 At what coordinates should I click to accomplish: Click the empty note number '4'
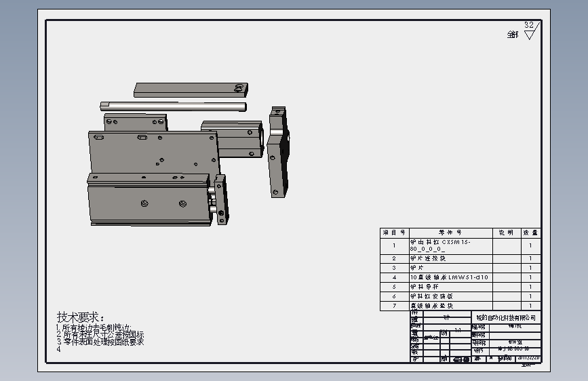point(58,349)
